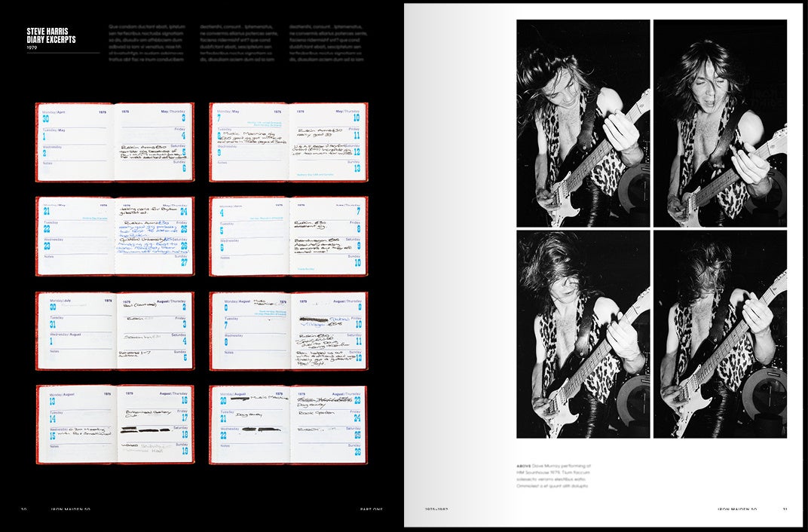The image size is (808, 532).
Task: Open diary spread for August 6 to 12
Action: click(x=289, y=331)
